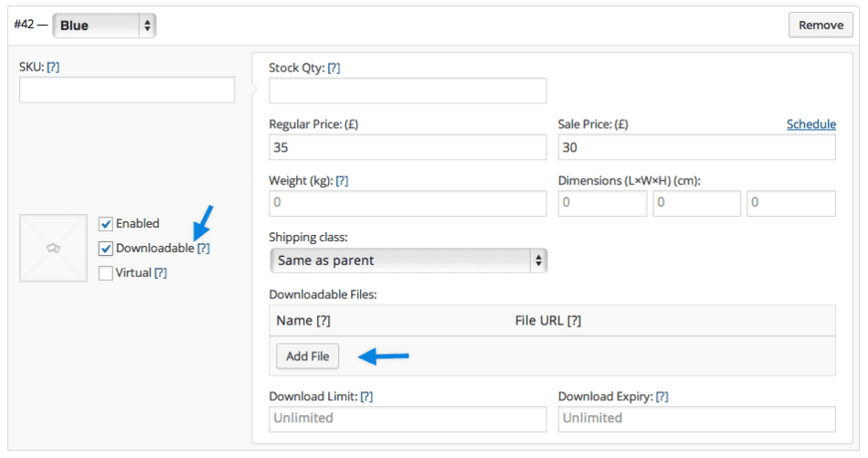
Task: Click the variation image placeholder thumbnail
Action: click(53, 248)
